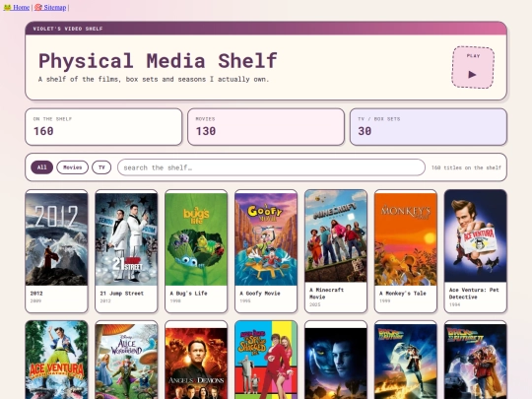This screenshot has height=399, width=532.
Task: Select the TV filter pill
Action: coord(101,167)
